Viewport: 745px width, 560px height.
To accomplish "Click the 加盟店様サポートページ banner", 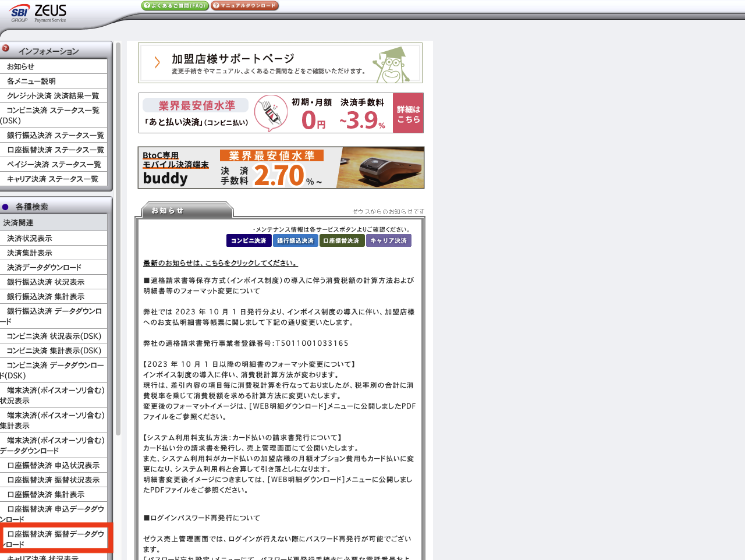I will coord(280,63).
